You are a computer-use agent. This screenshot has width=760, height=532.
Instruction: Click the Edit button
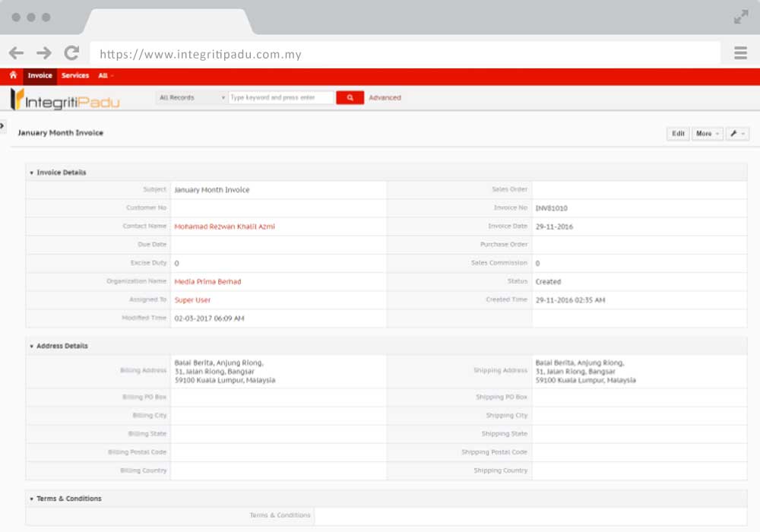tap(678, 134)
